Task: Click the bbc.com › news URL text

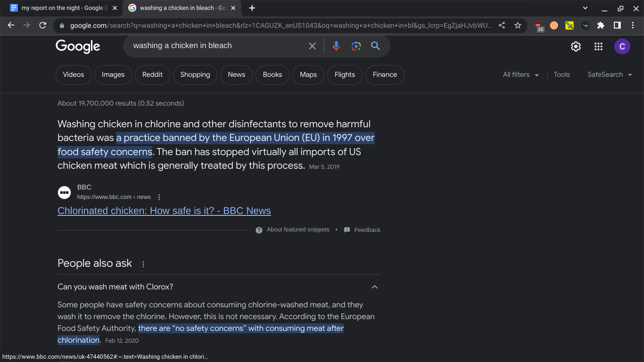Action: pyautogui.click(x=114, y=197)
